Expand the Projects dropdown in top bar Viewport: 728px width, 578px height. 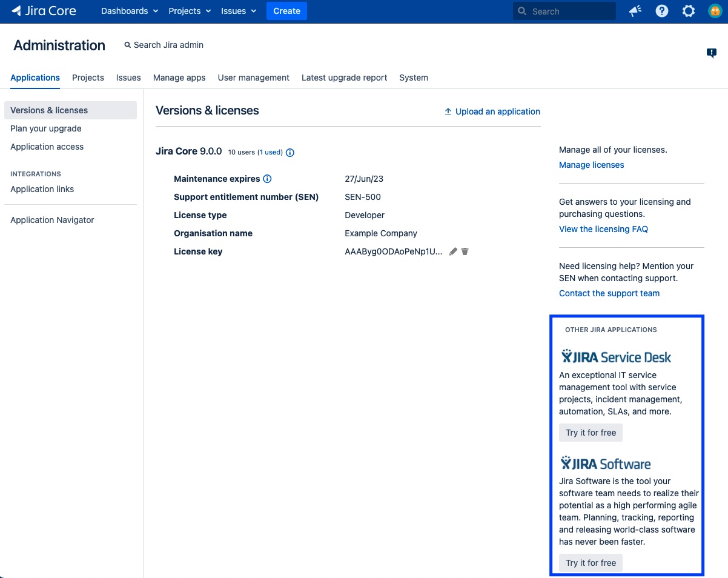pos(190,11)
